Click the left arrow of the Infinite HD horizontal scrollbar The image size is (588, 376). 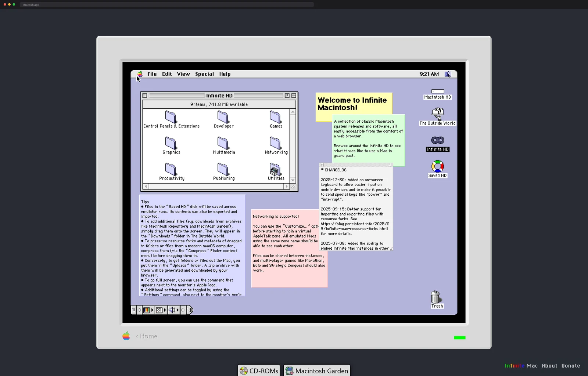tap(146, 187)
